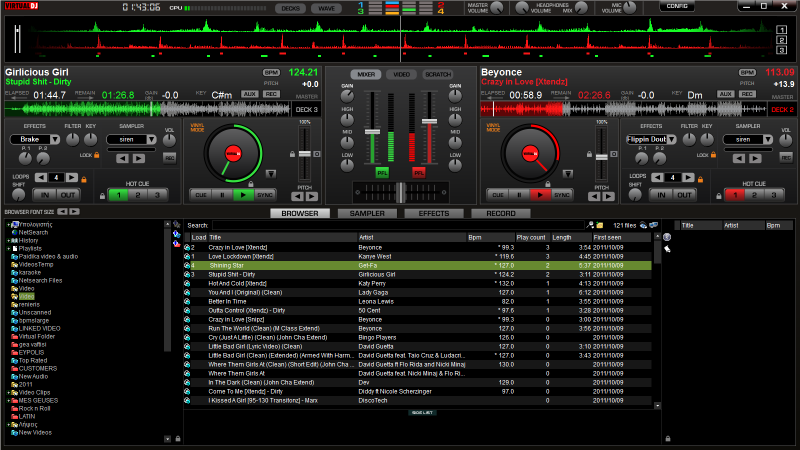Open the RECORD tab
The width and height of the screenshot is (800, 450).
[501, 213]
